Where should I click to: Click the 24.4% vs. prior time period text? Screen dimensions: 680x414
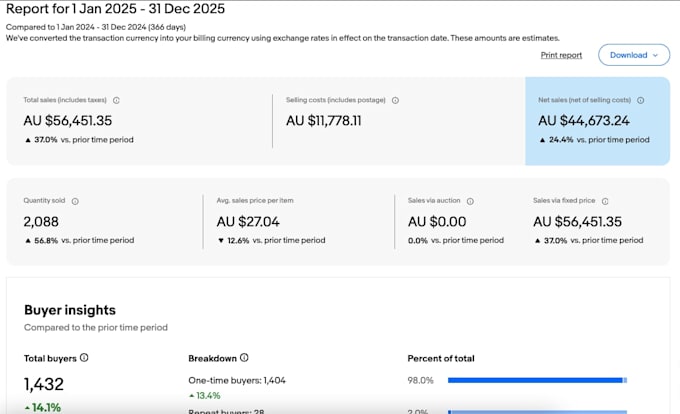pyautogui.click(x=595, y=140)
